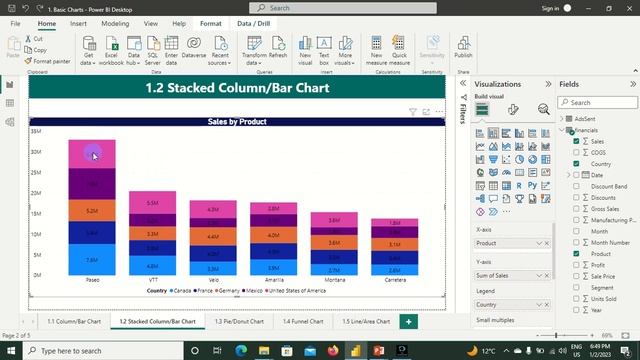640x360 pixels.
Task: Expand the Filters pane
Action: [x=463, y=83]
